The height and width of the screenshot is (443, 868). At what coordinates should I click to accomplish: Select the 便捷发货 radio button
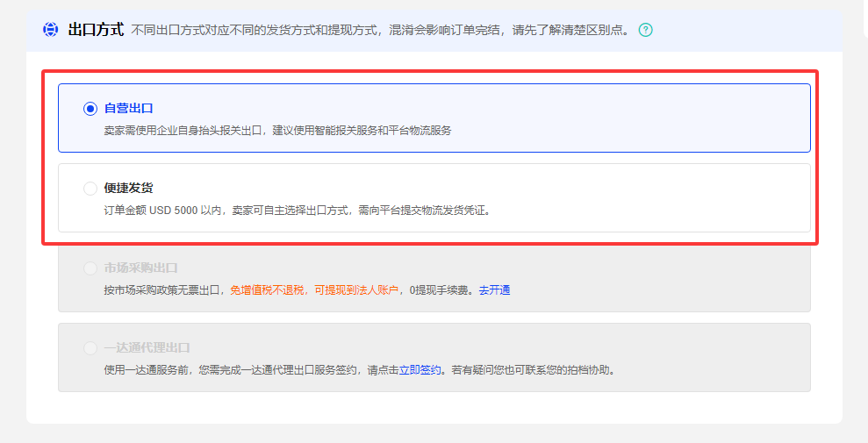pos(90,189)
